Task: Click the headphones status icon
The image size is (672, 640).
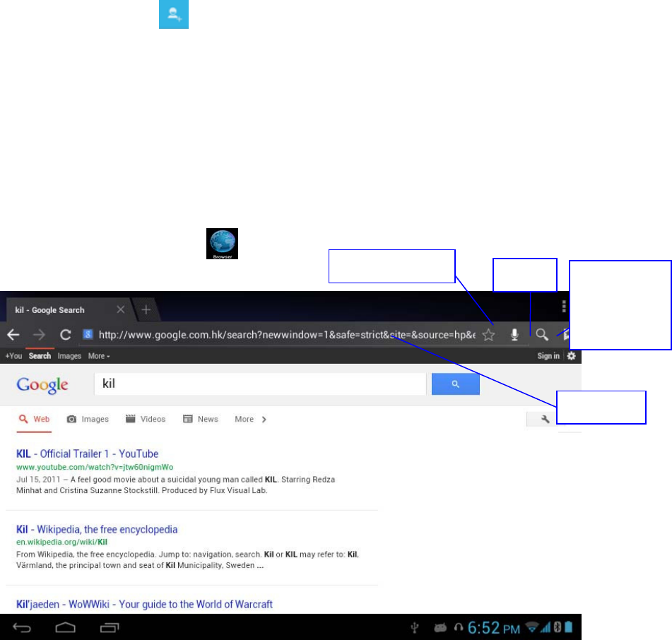Action: click(x=459, y=627)
